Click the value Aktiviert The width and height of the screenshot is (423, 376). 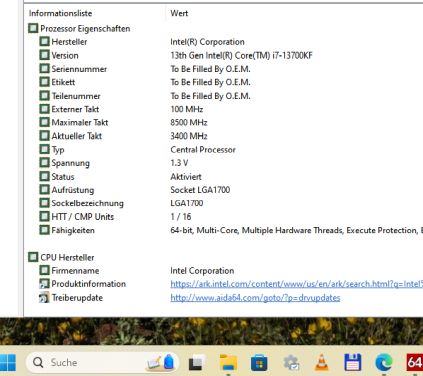coord(186,177)
